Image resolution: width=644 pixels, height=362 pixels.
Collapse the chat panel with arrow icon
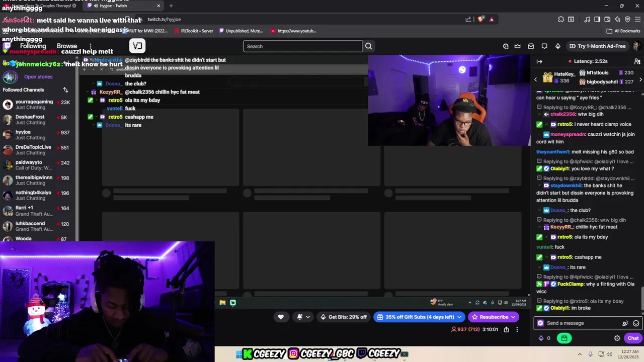click(x=539, y=61)
